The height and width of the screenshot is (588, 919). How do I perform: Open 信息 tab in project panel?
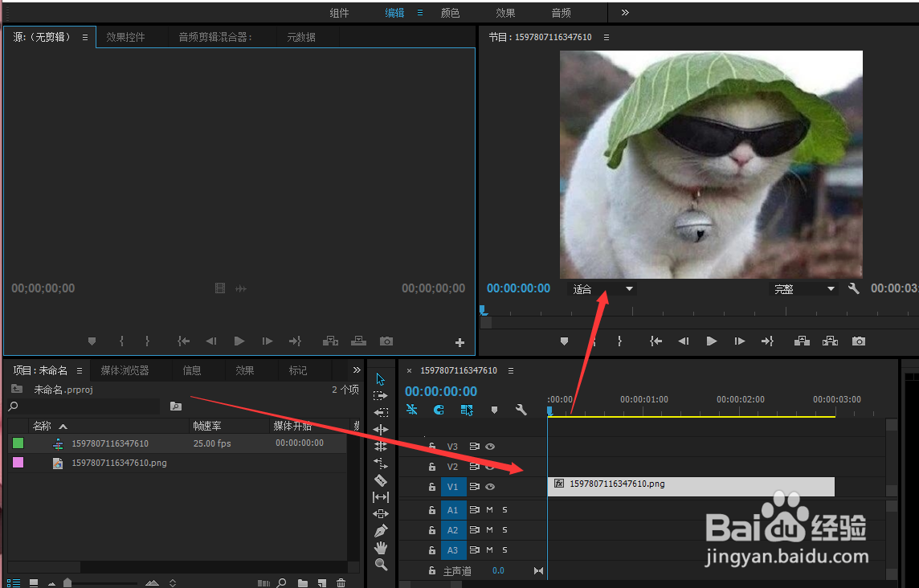click(x=192, y=370)
